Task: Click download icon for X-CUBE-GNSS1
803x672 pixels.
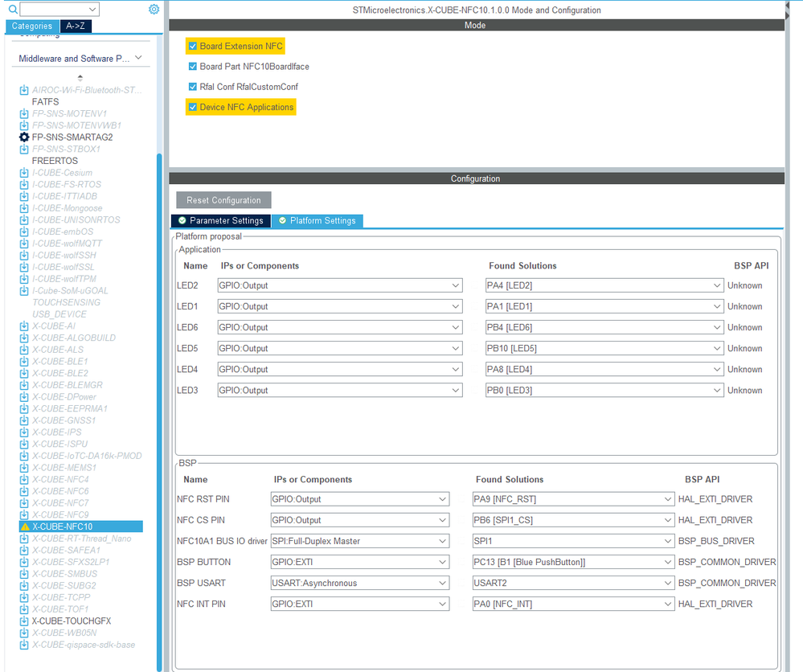Action: click(x=24, y=420)
